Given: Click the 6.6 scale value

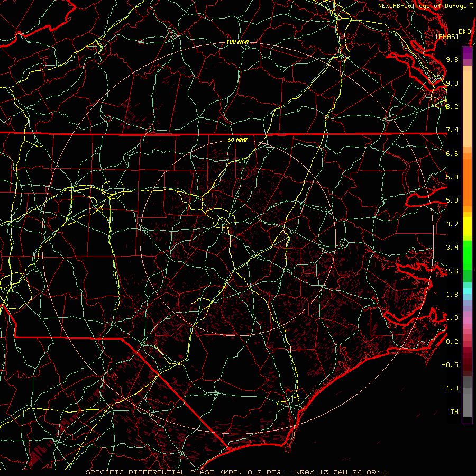Looking at the screenshot, I should click(452, 153).
